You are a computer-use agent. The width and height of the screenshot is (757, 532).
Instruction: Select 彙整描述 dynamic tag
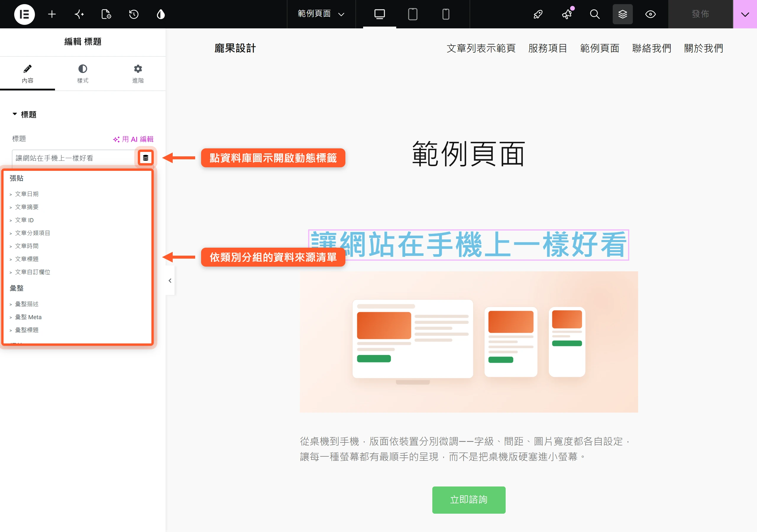pos(27,304)
